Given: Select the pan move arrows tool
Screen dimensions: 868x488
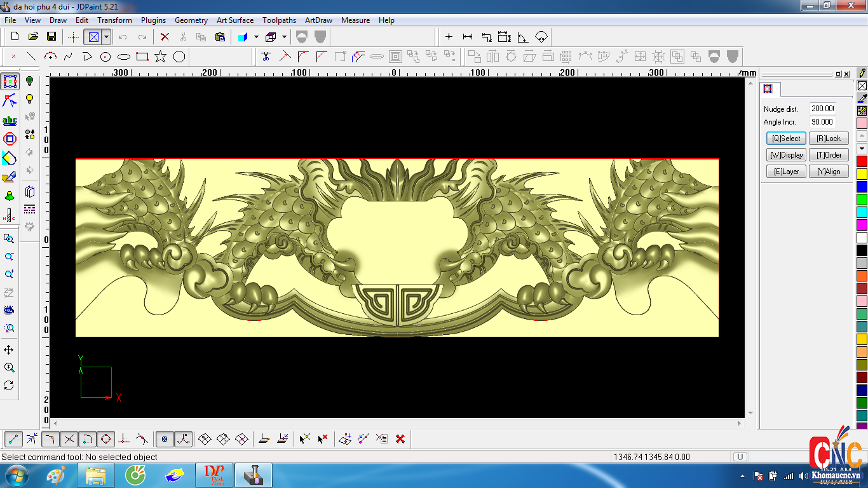Looking at the screenshot, I should [x=9, y=350].
